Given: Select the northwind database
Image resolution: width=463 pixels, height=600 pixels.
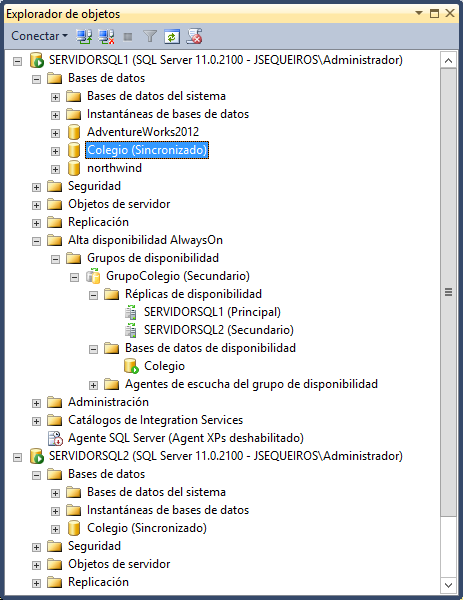Looking at the screenshot, I should coord(114,168).
